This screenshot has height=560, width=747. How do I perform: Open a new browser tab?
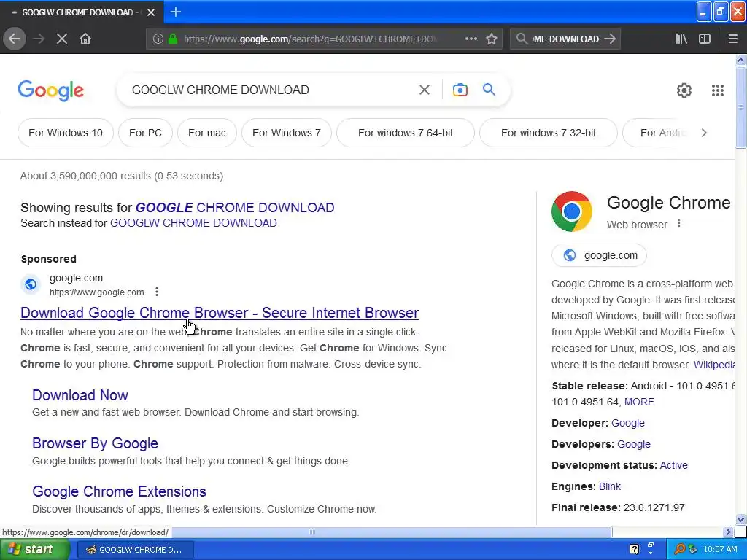tap(176, 12)
